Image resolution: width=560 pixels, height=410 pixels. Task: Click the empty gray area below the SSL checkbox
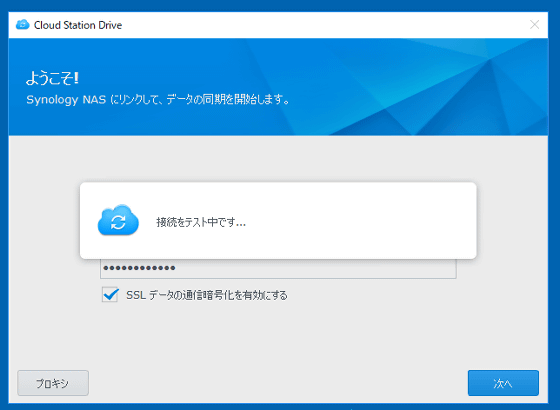(x=278, y=336)
